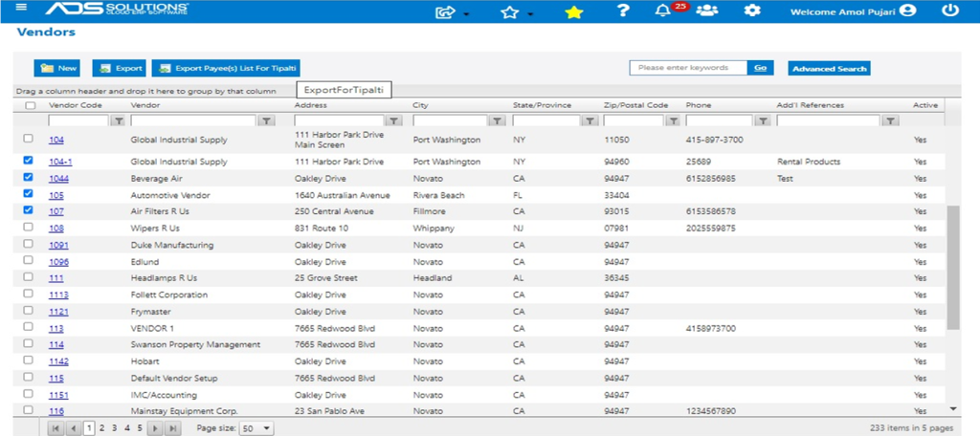The height and width of the screenshot is (436, 980).
Task: Click the grid vertical scrollbar thumb
Action: [952, 268]
